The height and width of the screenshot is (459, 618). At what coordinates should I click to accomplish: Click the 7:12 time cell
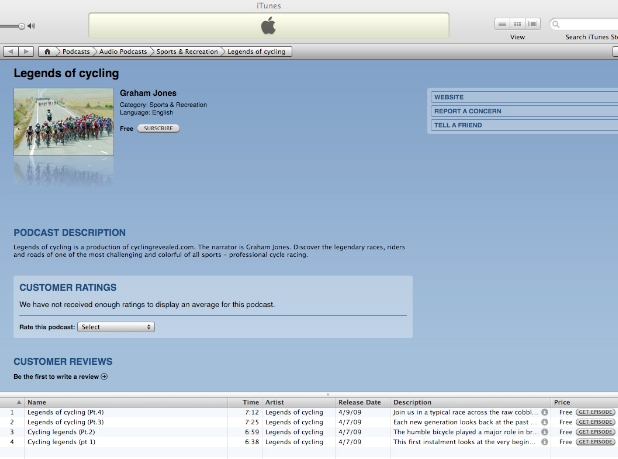(252, 412)
